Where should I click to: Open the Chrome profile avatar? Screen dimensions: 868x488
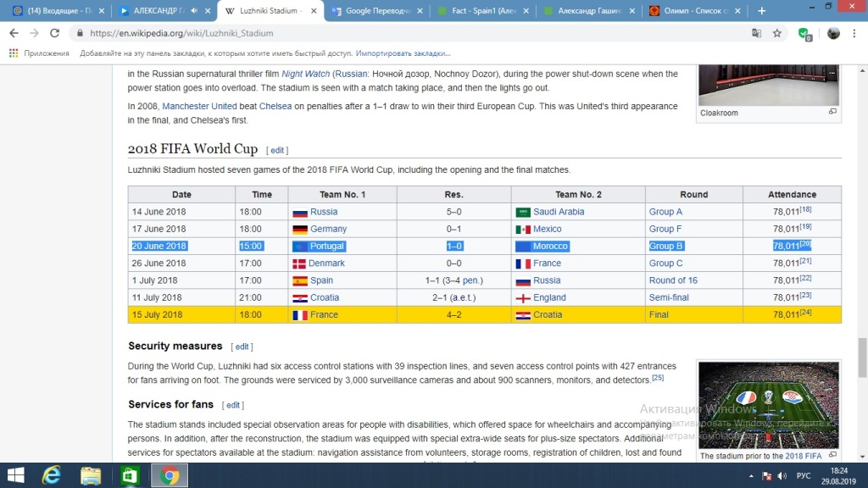tap(833, 33)
